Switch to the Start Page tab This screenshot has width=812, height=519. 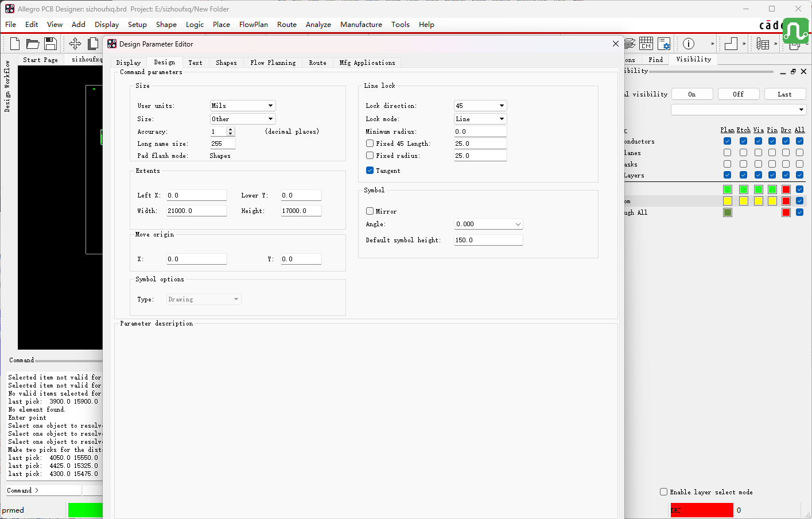coord(40,60)
